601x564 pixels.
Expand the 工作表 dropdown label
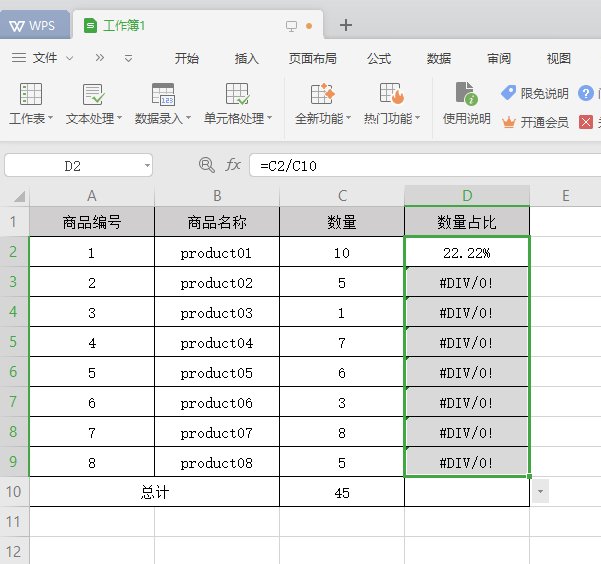31,118
